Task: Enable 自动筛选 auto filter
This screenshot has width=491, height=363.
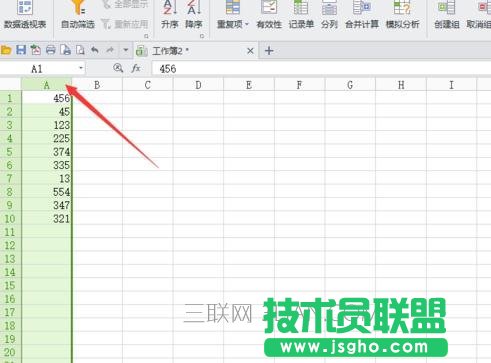Action: point(78,15)
